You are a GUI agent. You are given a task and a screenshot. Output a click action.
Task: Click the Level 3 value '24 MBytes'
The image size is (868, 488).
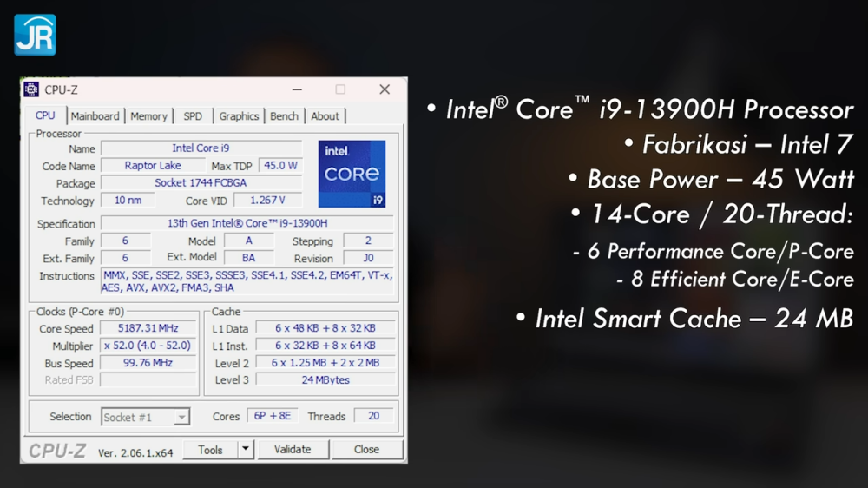point(325,380)
